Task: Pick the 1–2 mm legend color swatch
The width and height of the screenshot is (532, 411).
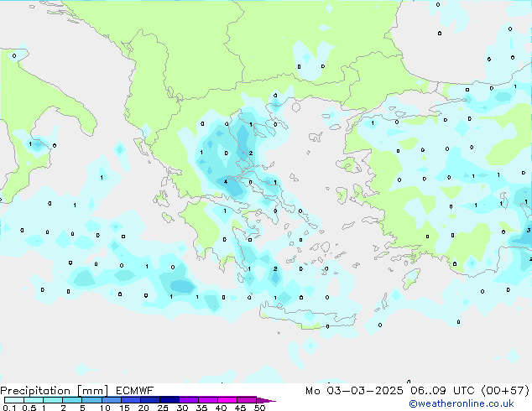Action: 53,400
